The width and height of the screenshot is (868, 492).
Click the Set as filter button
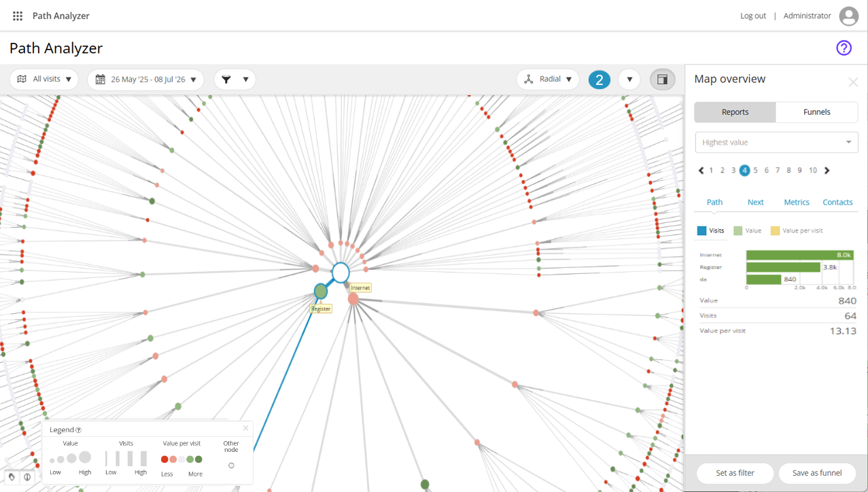click(x=735, y=473)
